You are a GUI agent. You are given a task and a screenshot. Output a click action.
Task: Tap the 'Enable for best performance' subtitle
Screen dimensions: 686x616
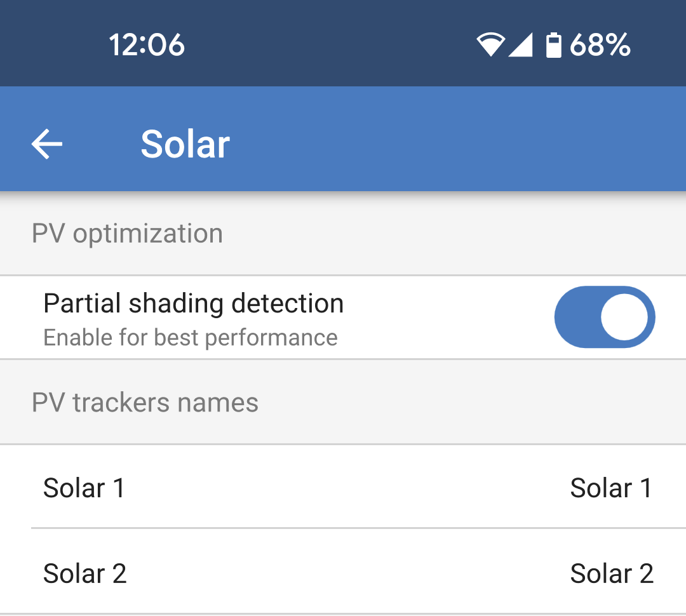coord(190,338)
